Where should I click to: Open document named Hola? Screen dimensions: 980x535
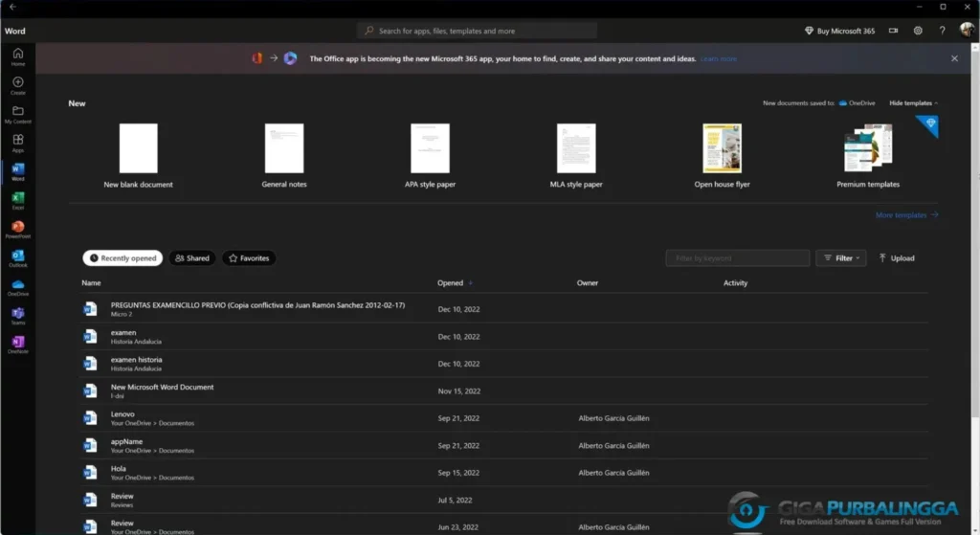(x=118, y=469)
